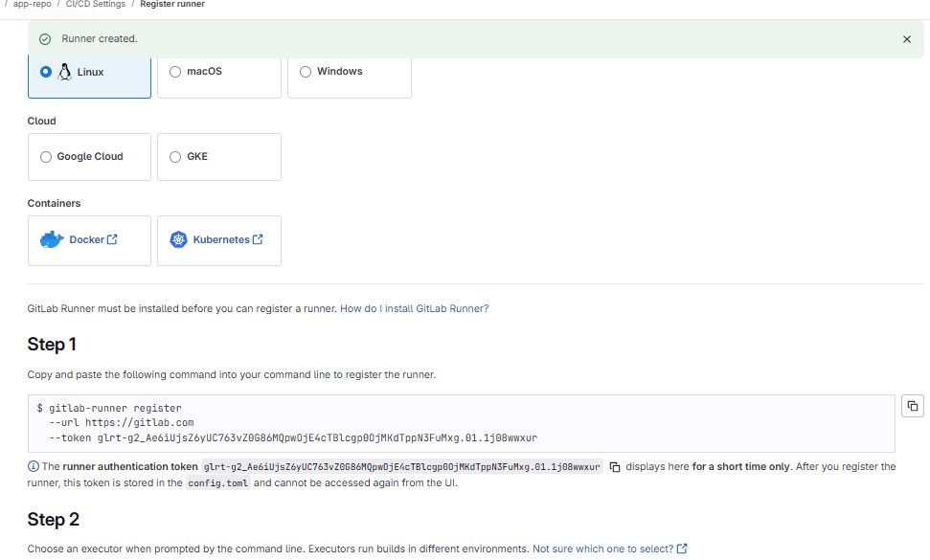The height and width of the screenshot is (560, 930).
Task: Copy the runner authentication token
Action: pyautogui.click(x=615, y=467)
